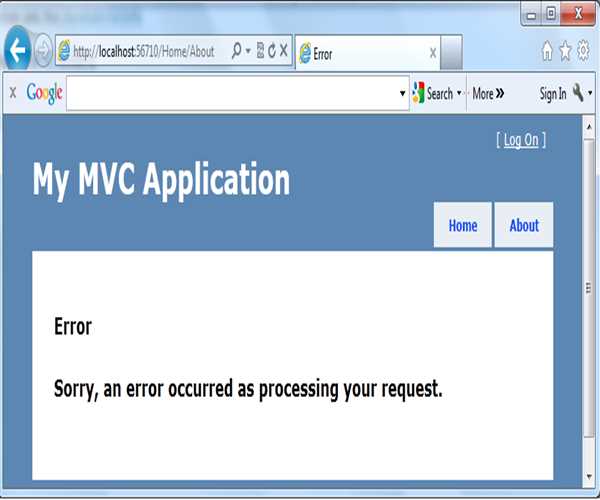Click the Error heading text

pos(73,327)
